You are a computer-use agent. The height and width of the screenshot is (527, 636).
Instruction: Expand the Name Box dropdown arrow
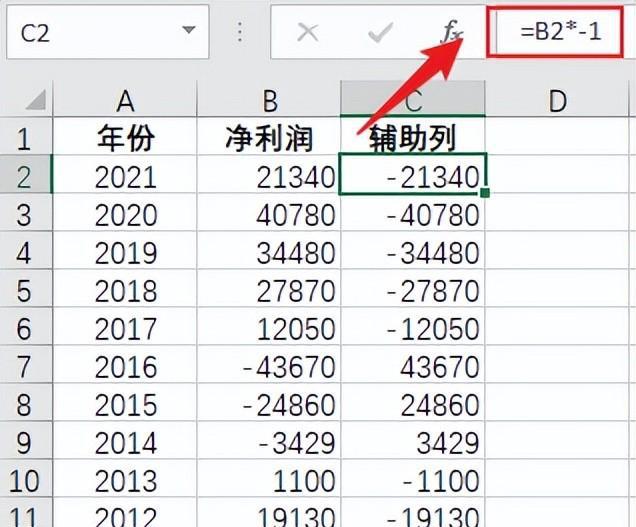click(189, 30)
